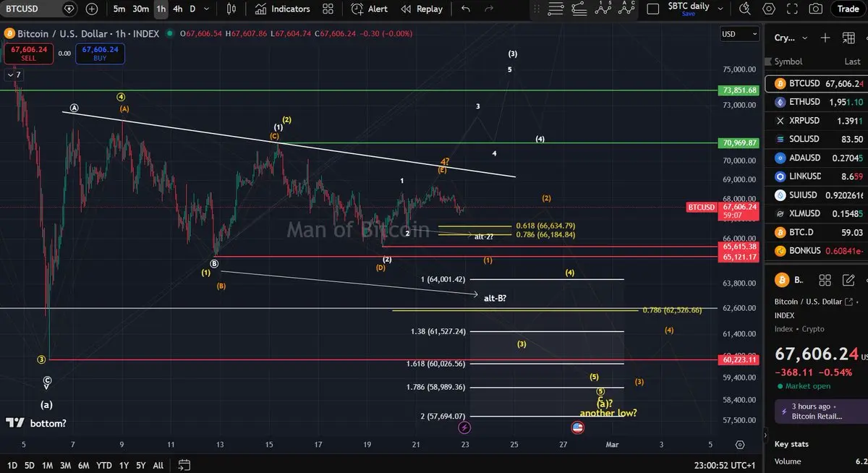Open time axis settings gear icon

point(740,445)
